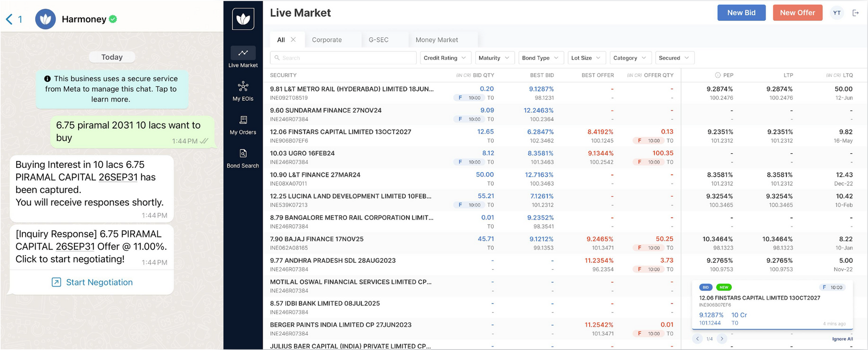
Task: Expand the Lot Size filter
Action: coord(586,58)
